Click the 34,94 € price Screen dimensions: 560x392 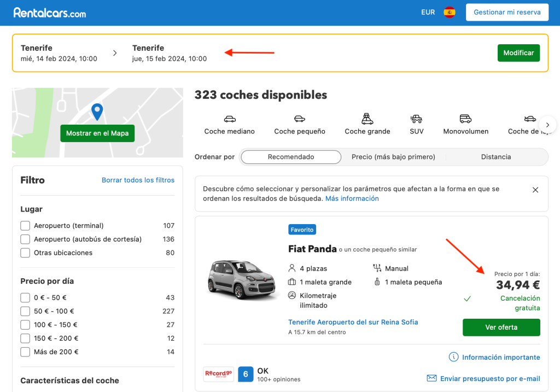pyautogui.click(x=517, y=285)
